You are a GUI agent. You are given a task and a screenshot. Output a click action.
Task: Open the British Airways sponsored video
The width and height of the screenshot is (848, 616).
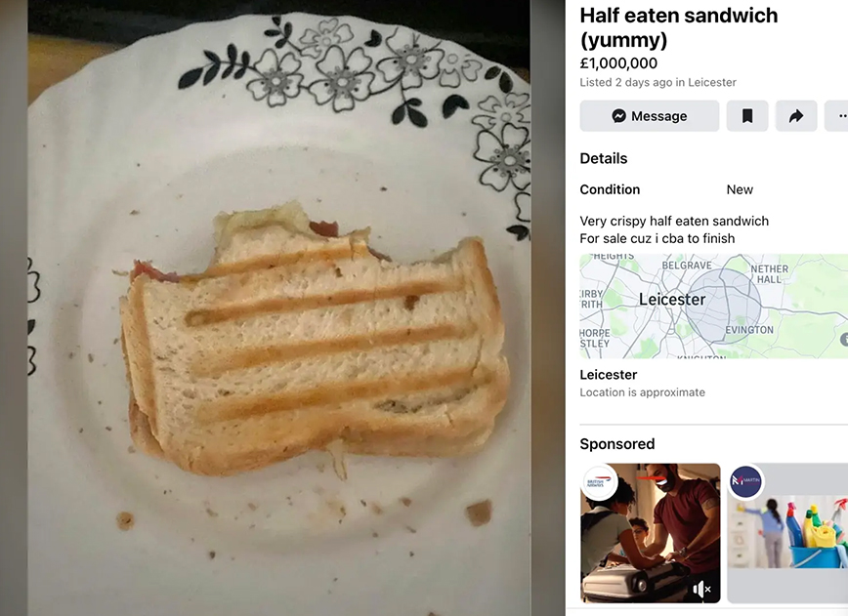[x=650, y=533]
